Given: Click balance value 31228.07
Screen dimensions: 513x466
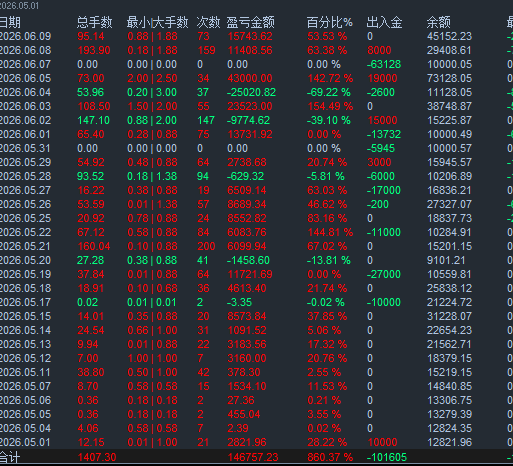Looking at the screenshot, I should (450, 316).
